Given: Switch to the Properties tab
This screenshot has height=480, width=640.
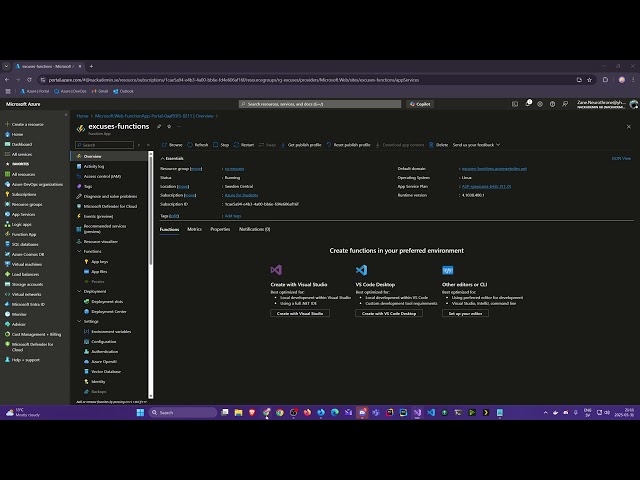Looking at the screenshot, I should click(x=220, y=229).
